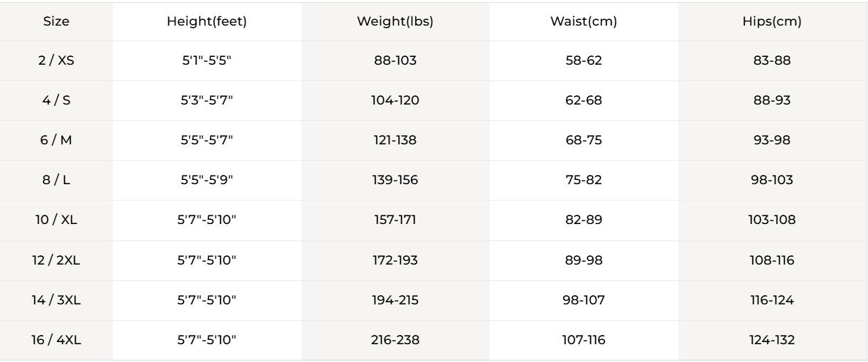The width and height of the screenshot is (868, 362).
Task: Click the Height(feet) column header
Action: click(207, 21)
